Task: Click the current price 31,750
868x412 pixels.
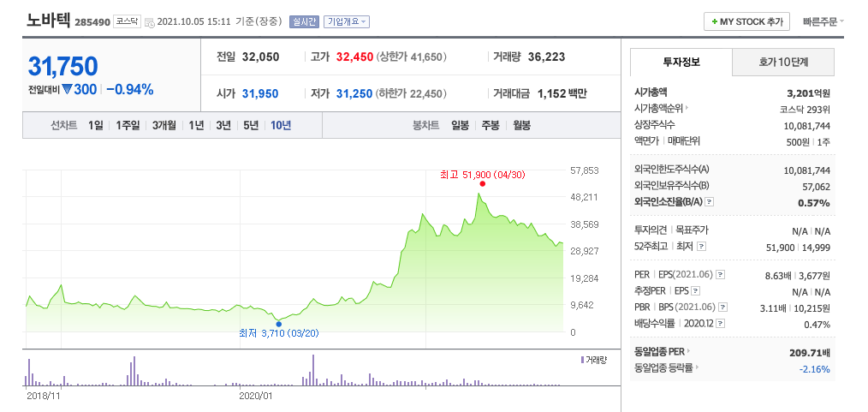Action: coord(62,67)
